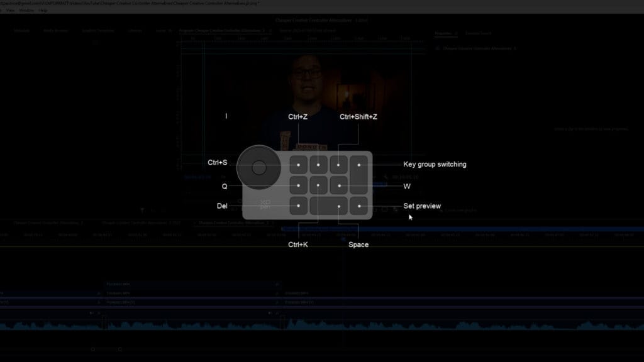Open the Help menu in Premiere

[x=43, y=10]
